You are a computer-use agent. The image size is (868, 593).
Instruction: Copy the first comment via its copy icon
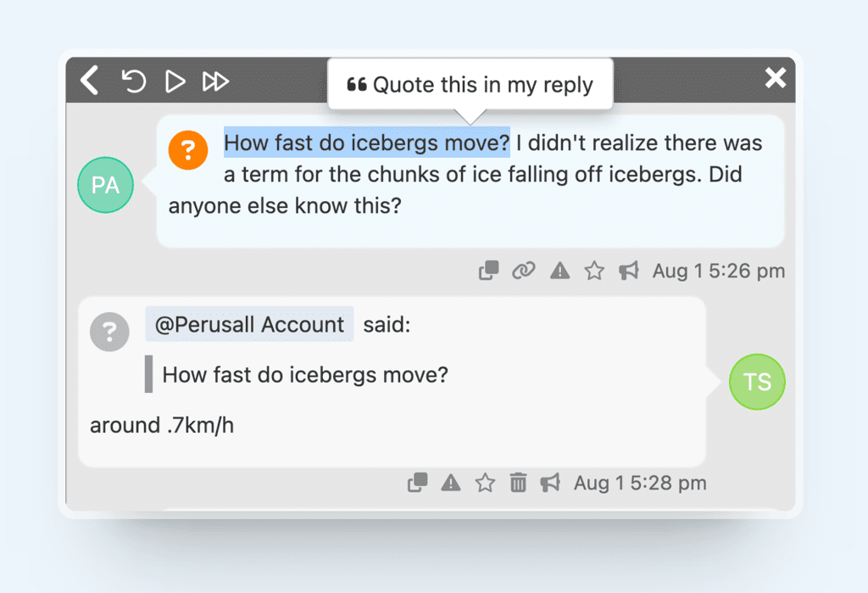tap(488, 271)
